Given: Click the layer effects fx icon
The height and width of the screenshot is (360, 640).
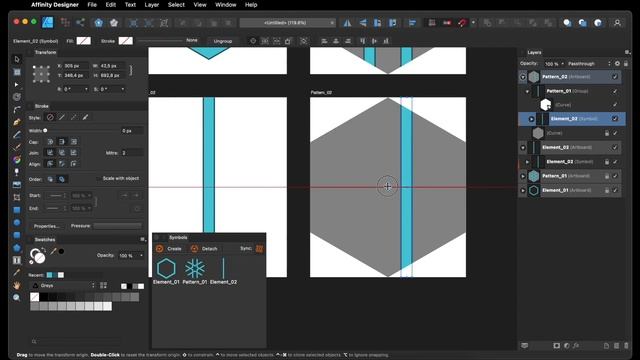Looking at the screenshot, I should point(576,346).
